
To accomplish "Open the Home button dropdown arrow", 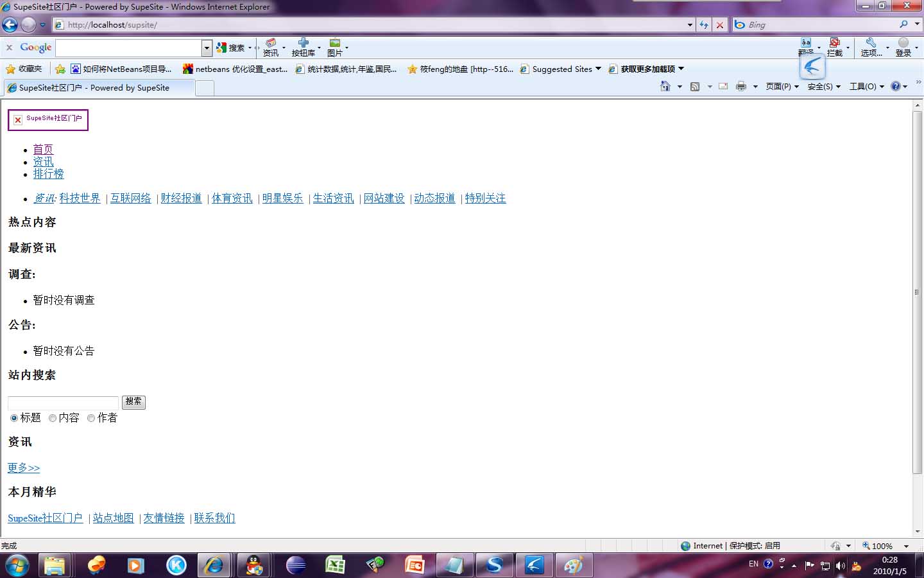I will coord(680,87).
